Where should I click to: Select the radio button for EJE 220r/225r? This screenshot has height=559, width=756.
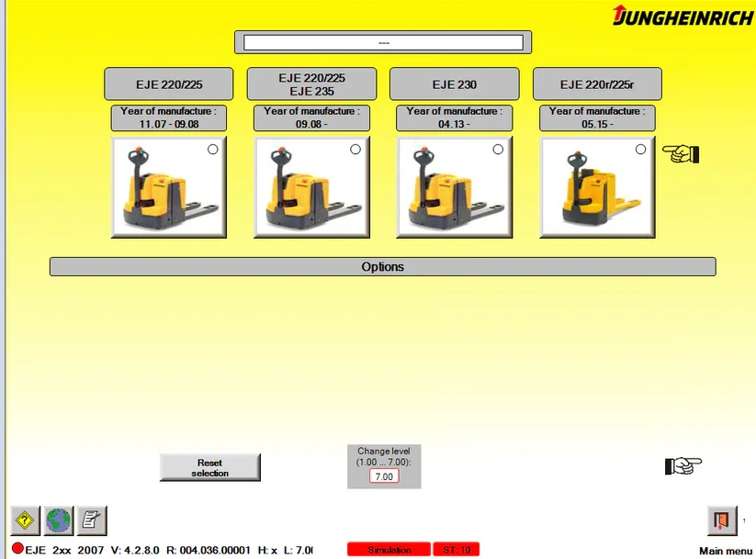(640, 149)
